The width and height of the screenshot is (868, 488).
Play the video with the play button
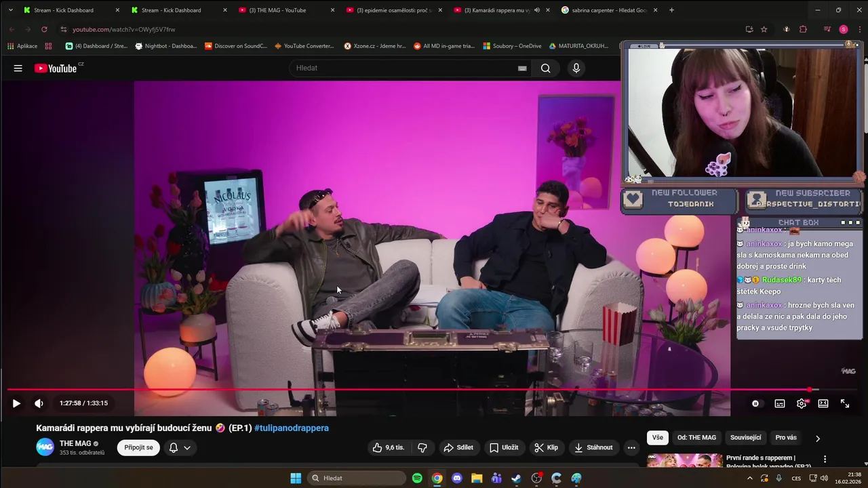[16, 403]
